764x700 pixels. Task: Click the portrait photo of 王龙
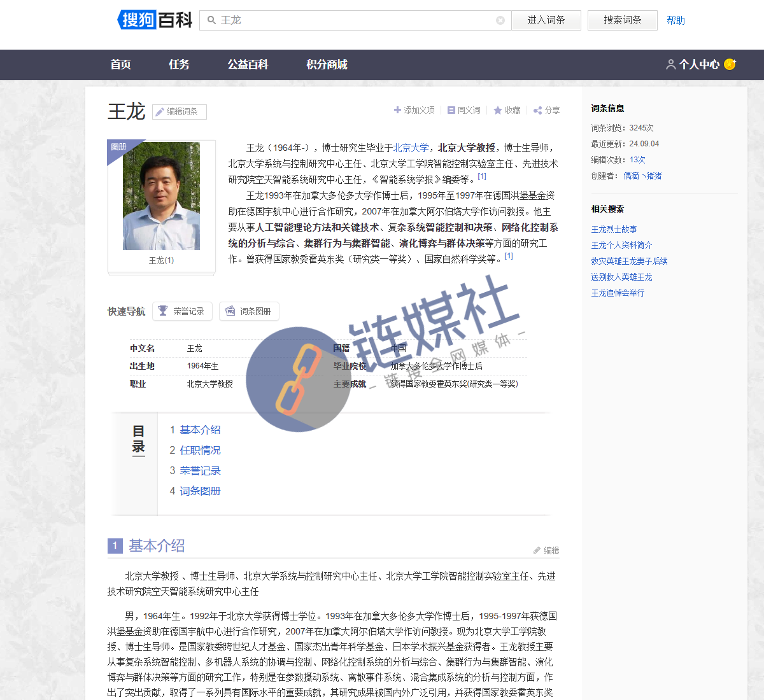coord(161,195)
